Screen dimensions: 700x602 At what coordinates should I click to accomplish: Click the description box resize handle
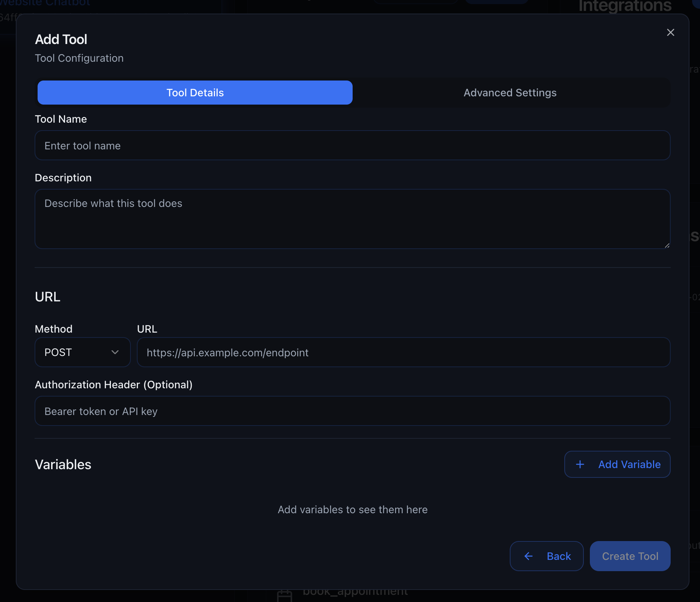click(x=667, y=246)
